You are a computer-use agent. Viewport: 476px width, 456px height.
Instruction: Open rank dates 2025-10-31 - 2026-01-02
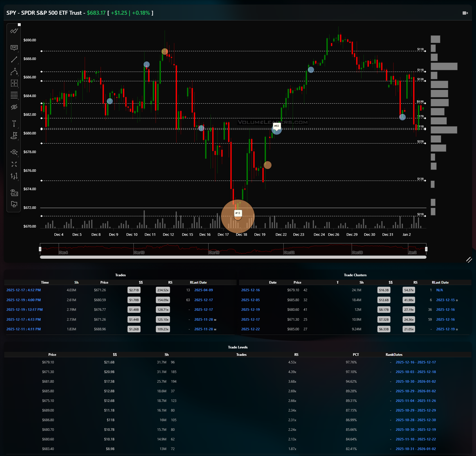click(x=416, y=449)
